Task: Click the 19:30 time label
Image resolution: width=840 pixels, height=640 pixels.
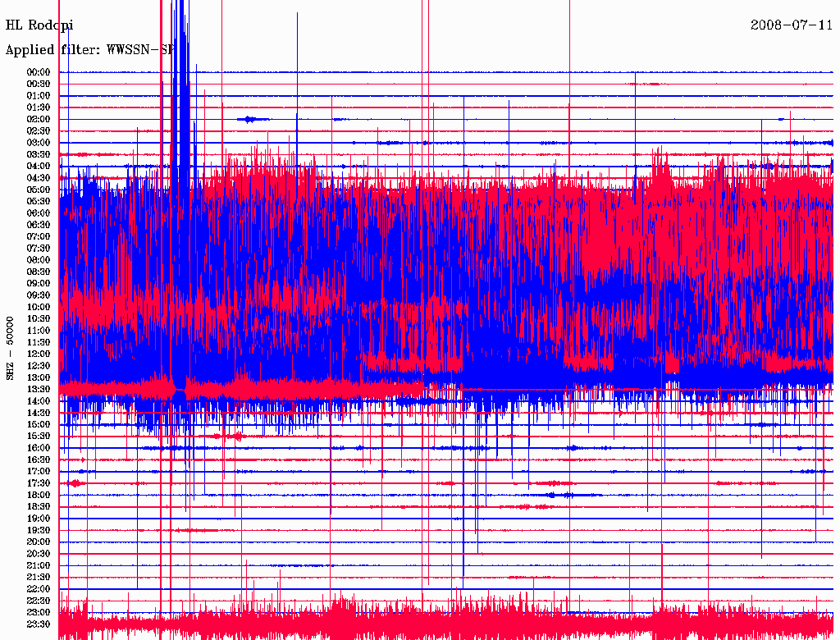Action: click(x=39, y=530)
